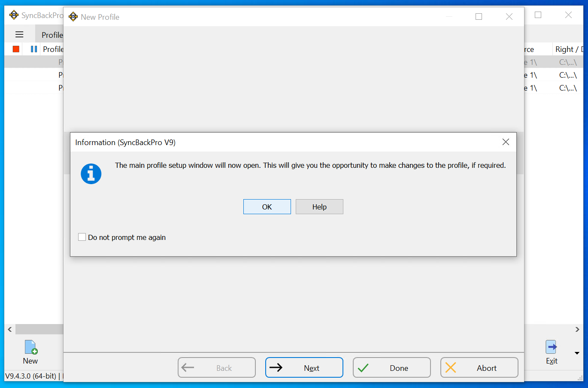Click the dialog message about profile setup window
Image resolution: width=588 pixels, height=388 pixels.
coord(310,165)
